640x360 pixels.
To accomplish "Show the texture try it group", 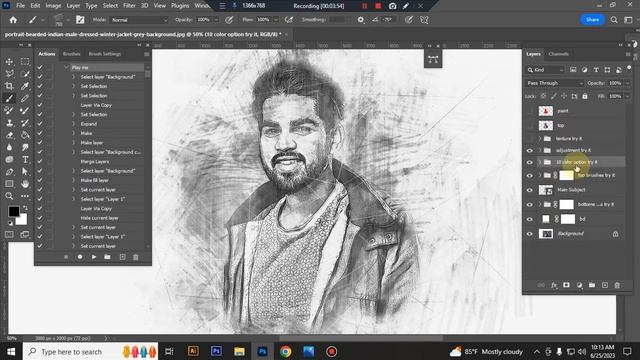I will coord(530,139).
